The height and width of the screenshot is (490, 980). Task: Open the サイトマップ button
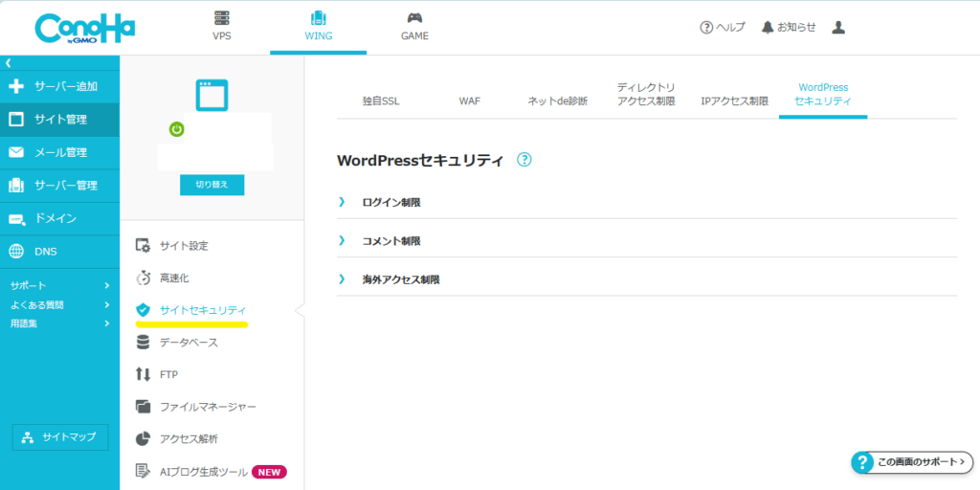tap(60, 436)
